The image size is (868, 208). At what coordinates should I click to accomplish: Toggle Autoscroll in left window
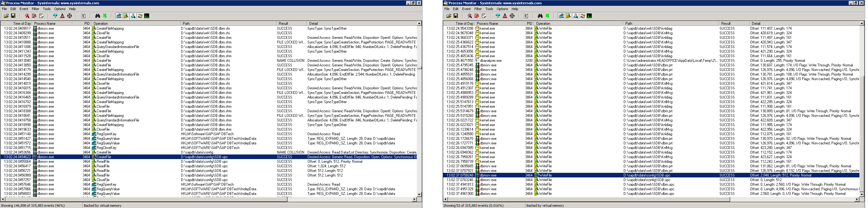[34, 16]
